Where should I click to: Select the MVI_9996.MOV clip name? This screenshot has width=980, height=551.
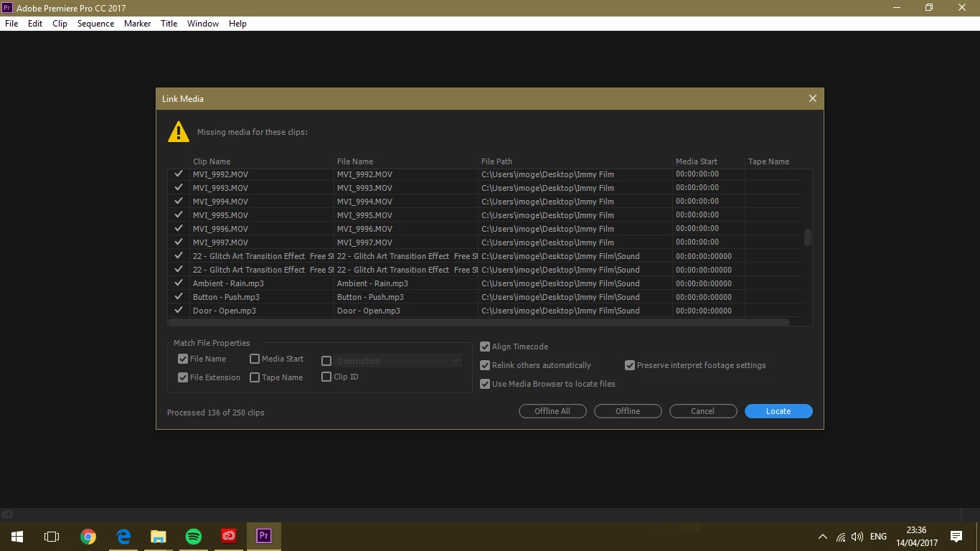(220, 229)
